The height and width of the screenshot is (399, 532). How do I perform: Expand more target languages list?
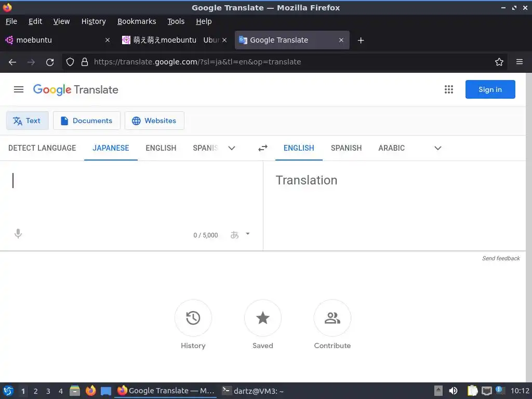coord(438,148)
